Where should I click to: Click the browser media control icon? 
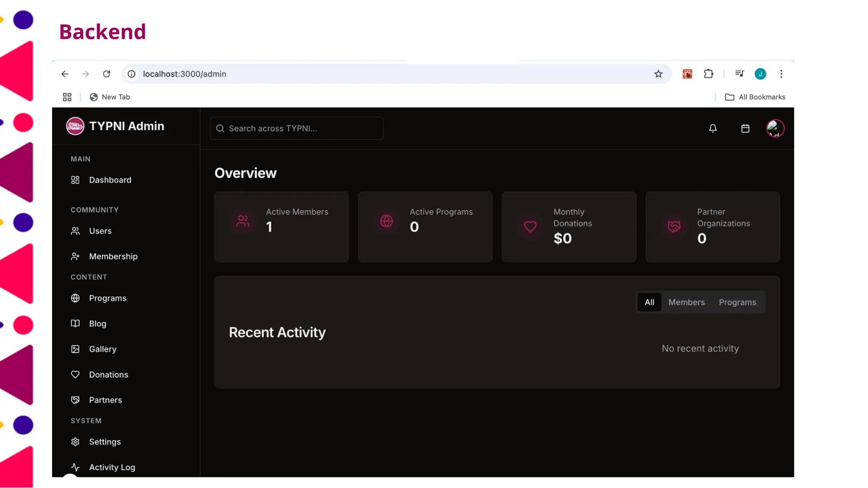(x=740, y=74)
